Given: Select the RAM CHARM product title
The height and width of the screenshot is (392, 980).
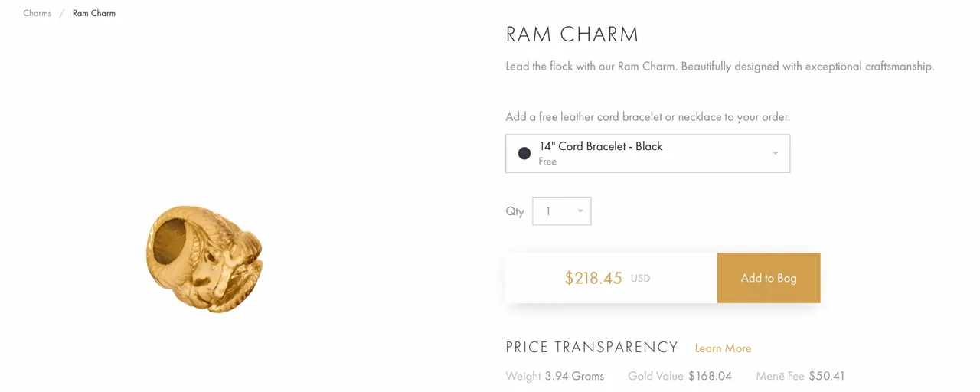Looking at the screenshot, I should (x=572, y=34).
